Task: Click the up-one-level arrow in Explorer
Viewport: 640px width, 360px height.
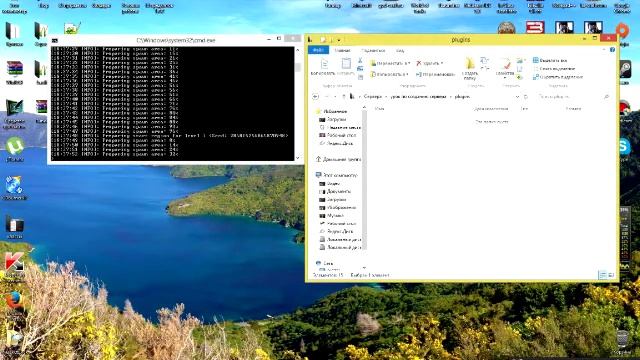Action: 344,97
